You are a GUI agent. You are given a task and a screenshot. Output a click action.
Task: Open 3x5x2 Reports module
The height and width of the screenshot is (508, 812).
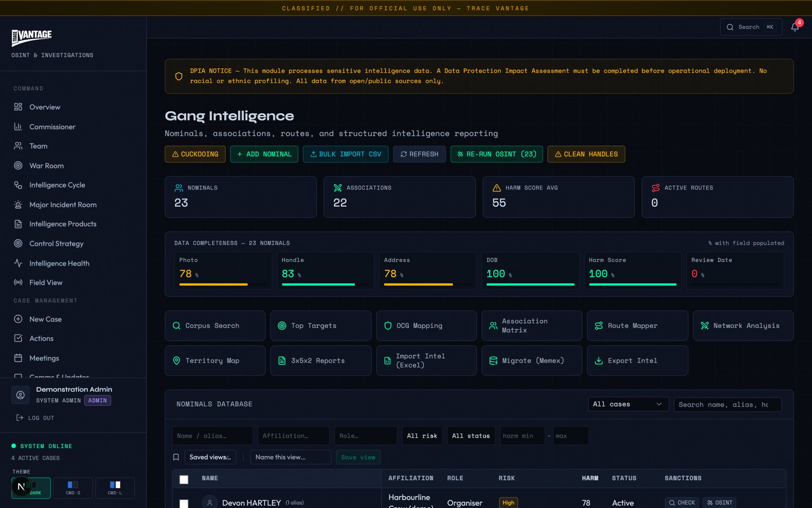pyautogui.click(x=321, y=361)
